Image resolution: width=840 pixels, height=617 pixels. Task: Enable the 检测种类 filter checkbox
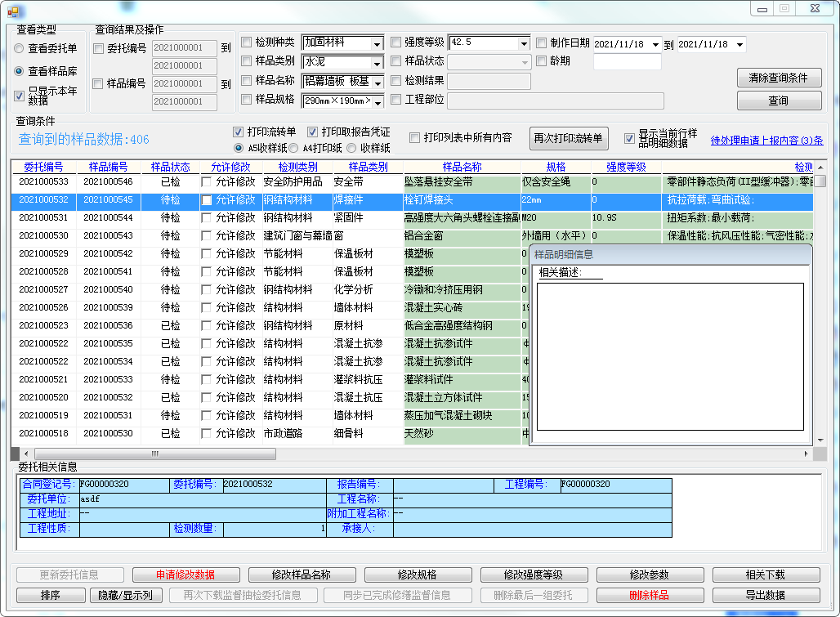click(x=247, y=42)
